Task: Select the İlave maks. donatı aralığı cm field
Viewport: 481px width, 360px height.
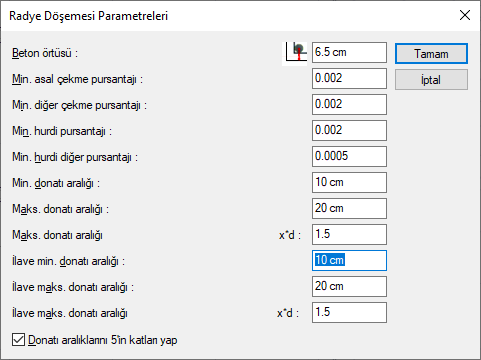Action: pos(349,286)
